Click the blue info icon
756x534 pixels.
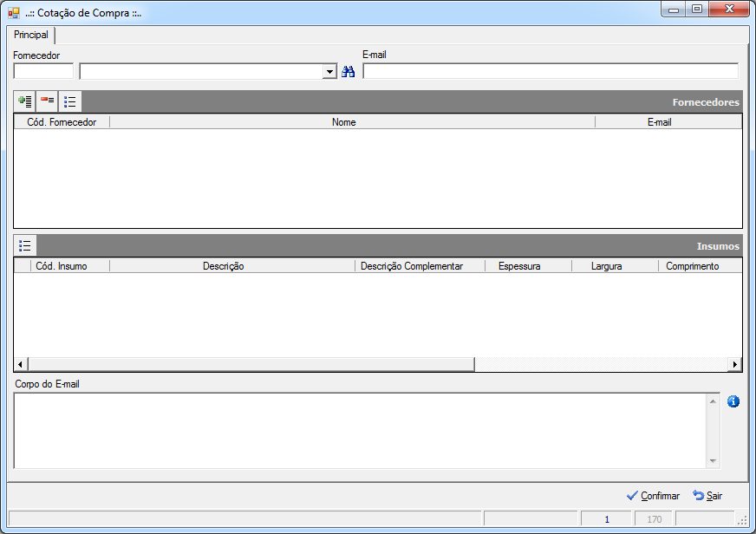(733, 401)
